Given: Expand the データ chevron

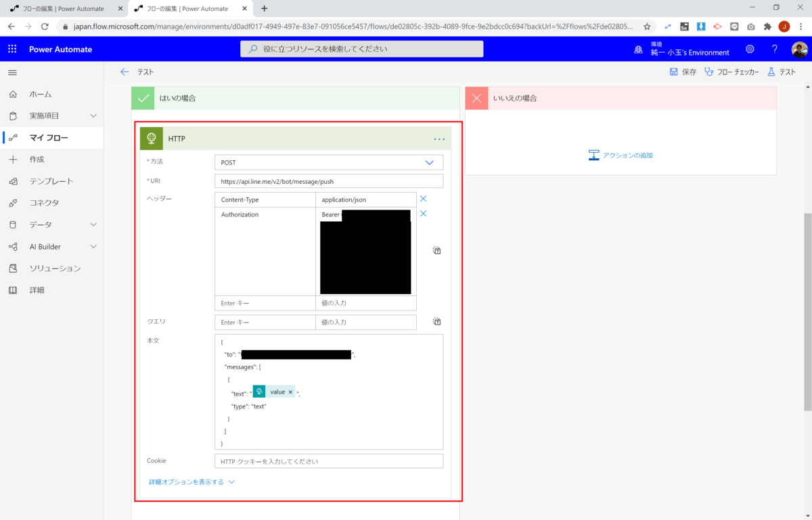Looking at the screenshot, I should click(x=93, y=224).
